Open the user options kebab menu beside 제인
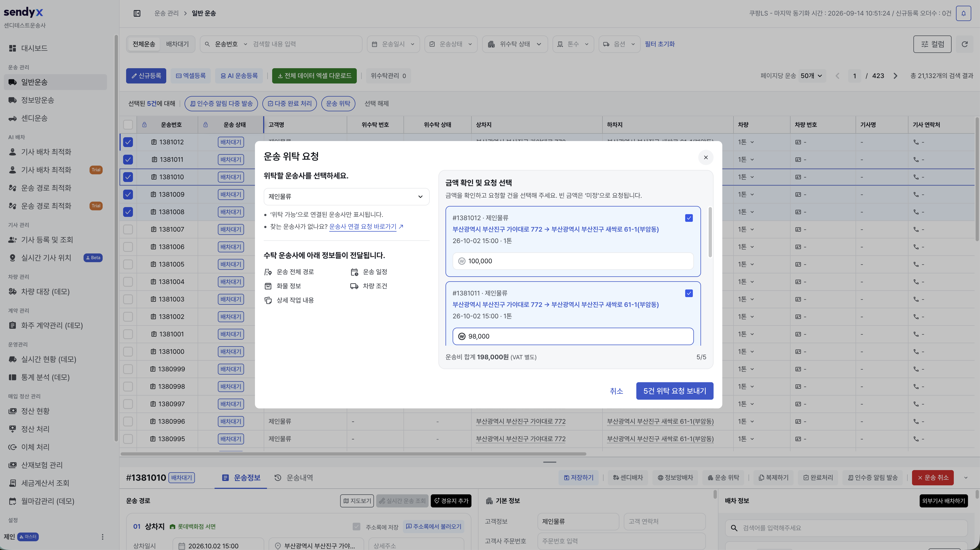The width and height of the screenshot is (980, 550). coord(102,537)
